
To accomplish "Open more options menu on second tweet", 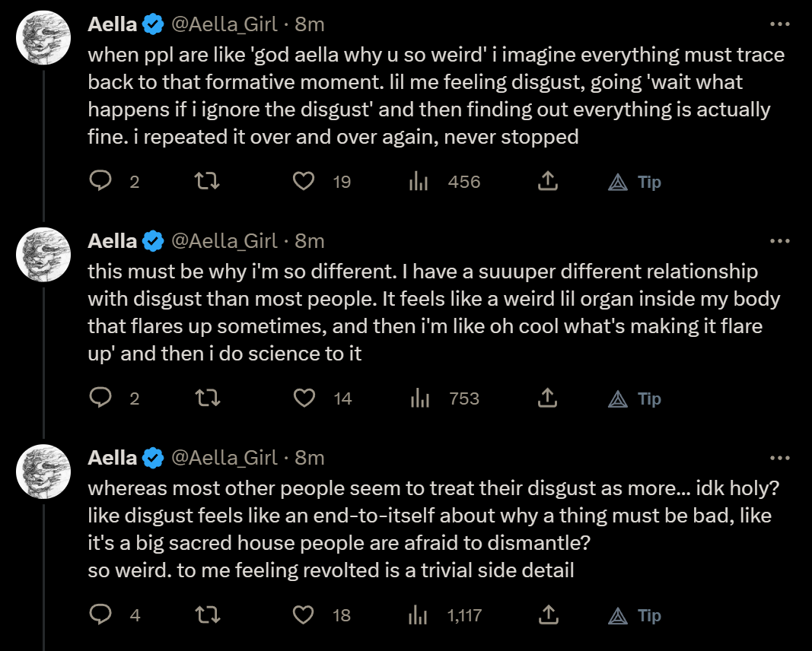I will (780, 240).
